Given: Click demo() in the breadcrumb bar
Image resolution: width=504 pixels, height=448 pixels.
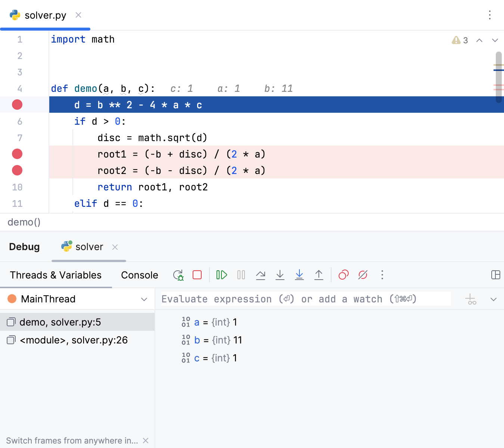Looking at the screenshot, I should pyautogui.click(x=24, y=222).
